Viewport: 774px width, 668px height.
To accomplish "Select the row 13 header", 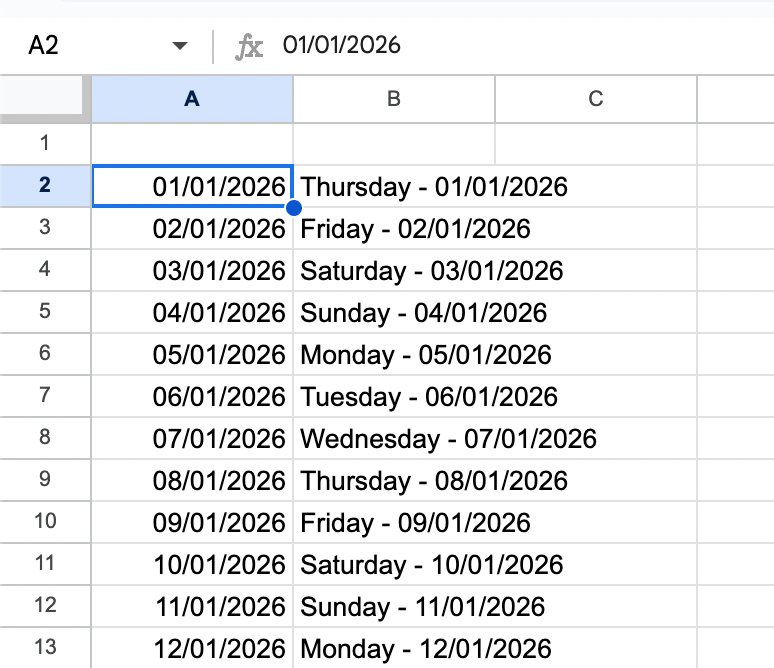I will [x=44, y=648].
